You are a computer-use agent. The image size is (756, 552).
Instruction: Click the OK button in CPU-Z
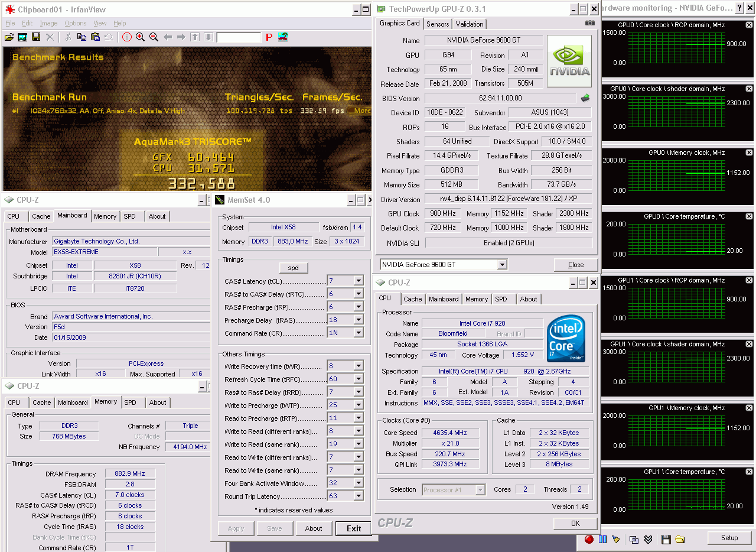(575, 523)
